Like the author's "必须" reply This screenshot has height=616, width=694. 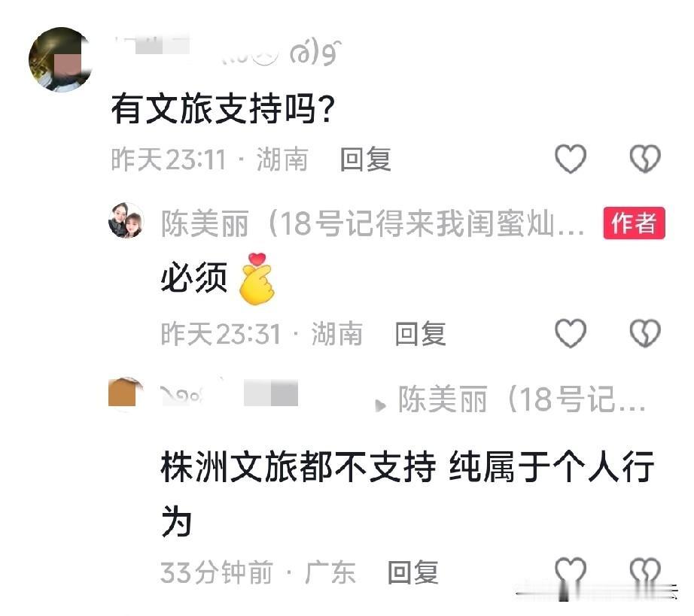pos(571,332)
